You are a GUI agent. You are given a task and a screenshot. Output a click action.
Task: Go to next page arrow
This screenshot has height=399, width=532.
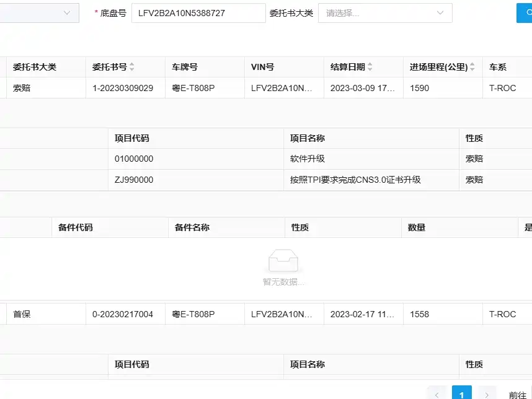click(487, 394)
